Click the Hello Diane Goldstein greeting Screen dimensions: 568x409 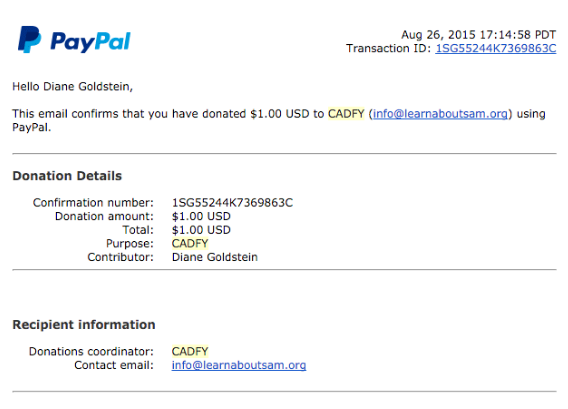(72, 87)
